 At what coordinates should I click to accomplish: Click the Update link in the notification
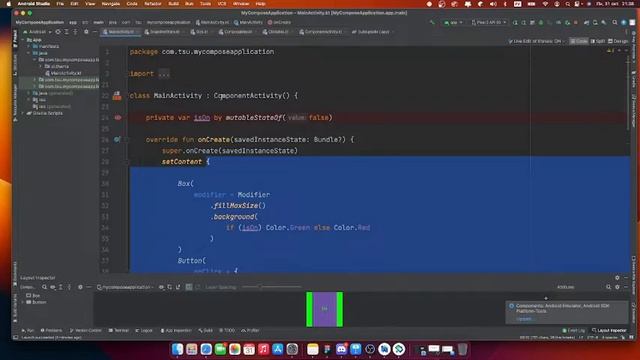click(524, 319)
